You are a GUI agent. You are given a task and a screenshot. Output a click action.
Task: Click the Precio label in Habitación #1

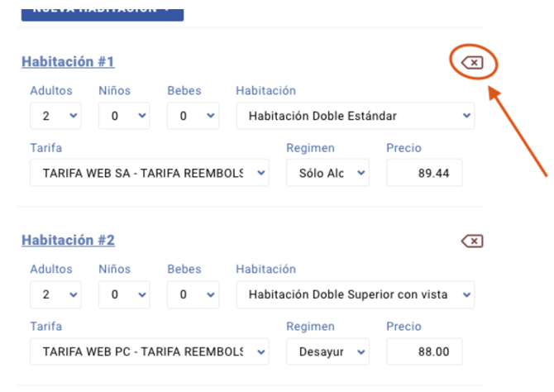coord(404,148)
